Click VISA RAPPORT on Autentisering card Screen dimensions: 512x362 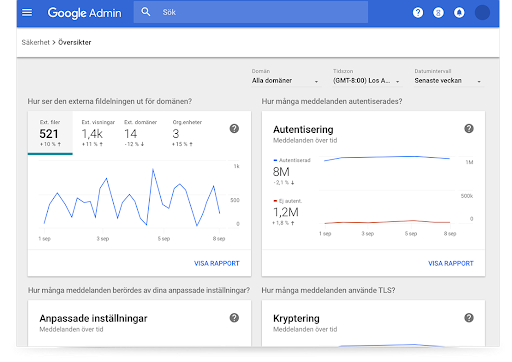[x=451, y=263]
